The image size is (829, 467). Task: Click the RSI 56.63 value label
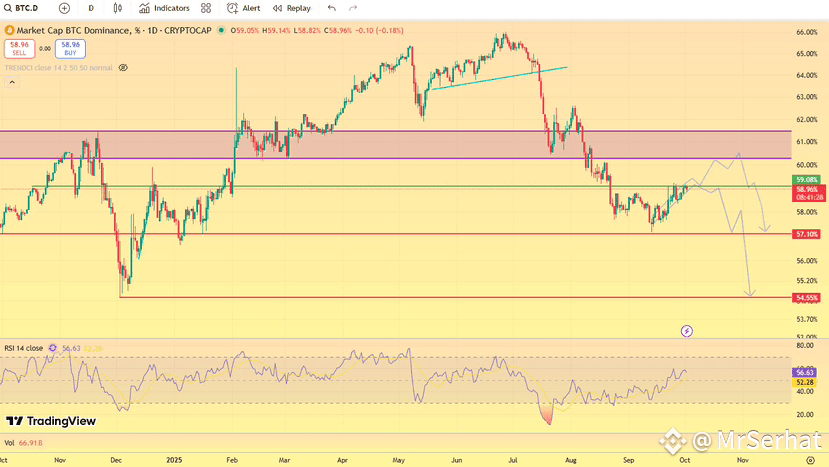(804, 372)
